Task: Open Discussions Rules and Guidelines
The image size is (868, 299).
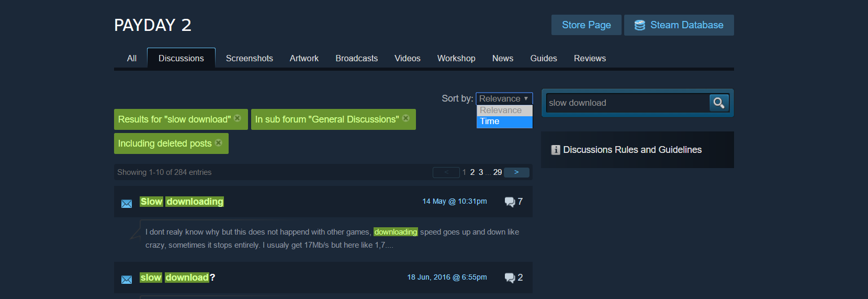Action: (632, 150)
